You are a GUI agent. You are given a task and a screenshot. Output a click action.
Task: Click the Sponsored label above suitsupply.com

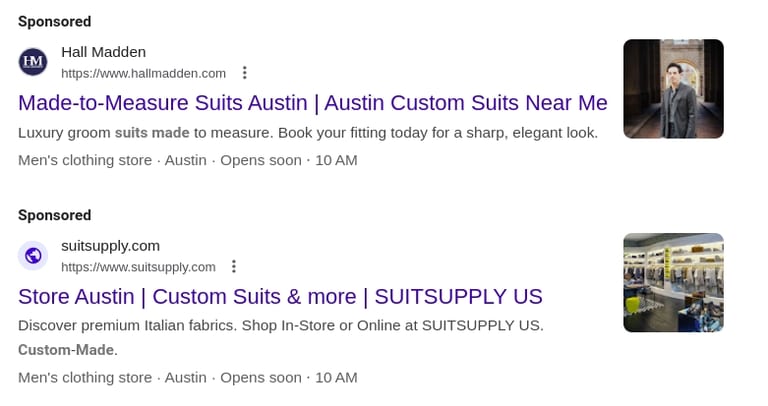54,215
